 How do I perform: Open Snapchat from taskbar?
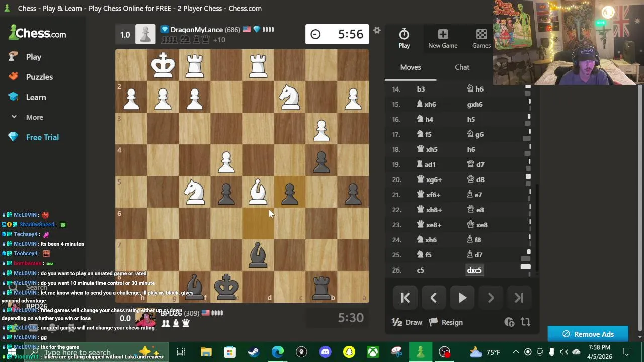349,352
